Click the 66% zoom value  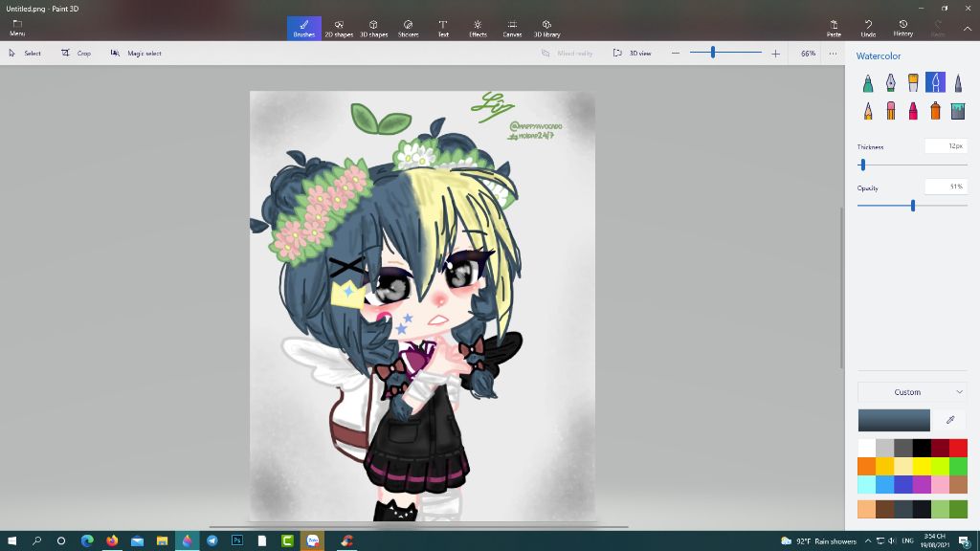pos(808,54)
